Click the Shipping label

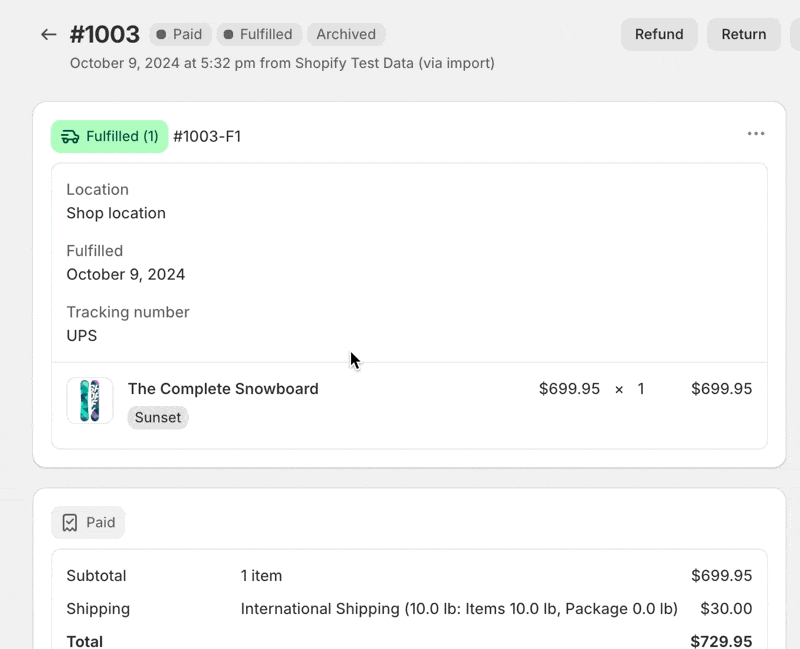click(x=98, y=609)
